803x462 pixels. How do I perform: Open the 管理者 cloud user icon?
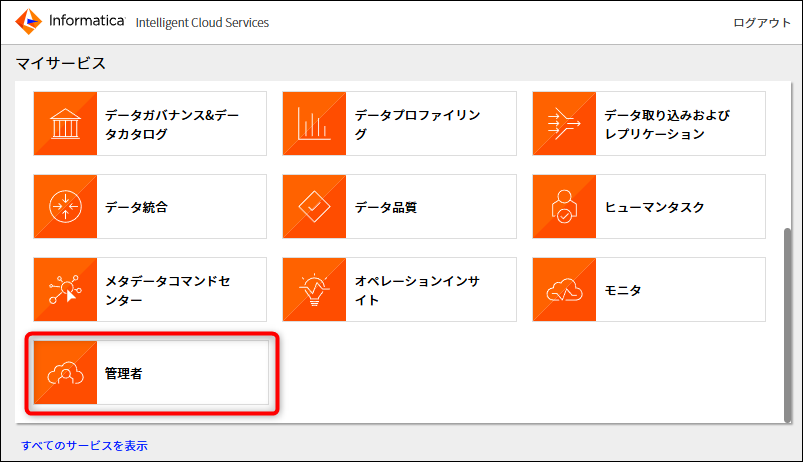coord(65,372)
